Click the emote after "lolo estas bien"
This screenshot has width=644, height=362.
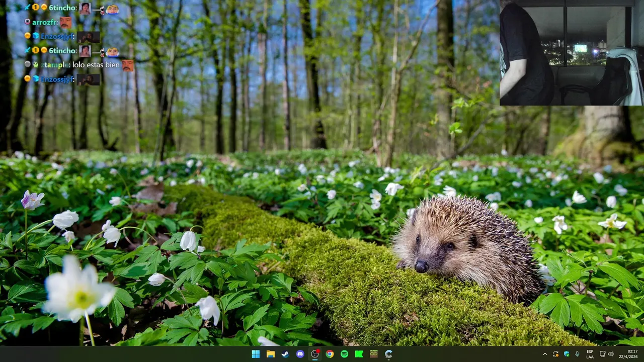coord(128,65)
